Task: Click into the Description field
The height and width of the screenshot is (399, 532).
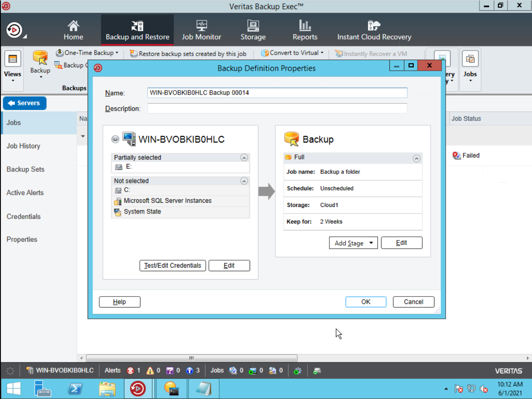Action: click(277, 108)
